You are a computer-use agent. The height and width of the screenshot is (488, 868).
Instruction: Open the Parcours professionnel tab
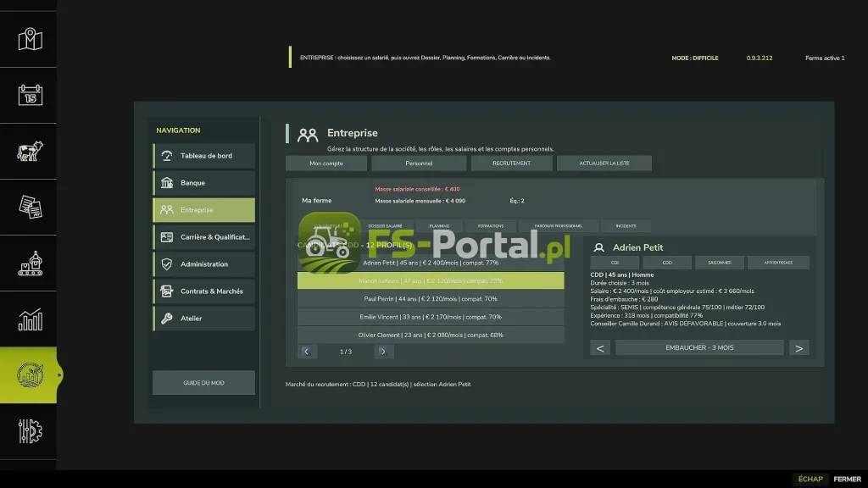pyautogui.click(x=559, y=225)
